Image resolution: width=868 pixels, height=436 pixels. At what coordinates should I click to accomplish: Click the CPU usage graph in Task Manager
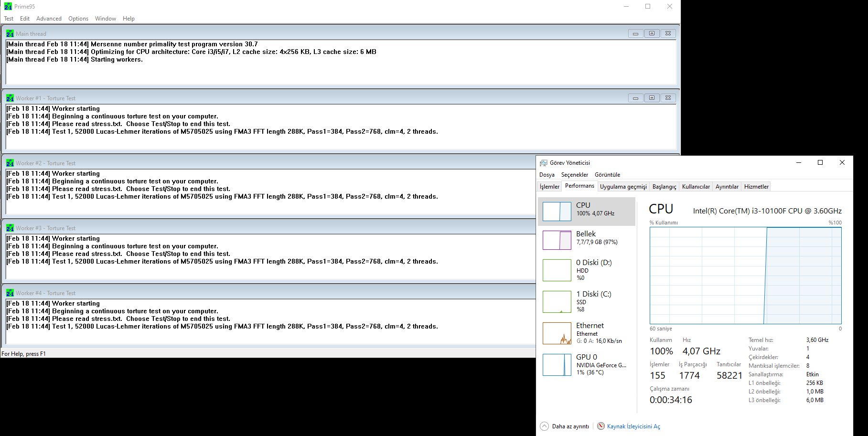tap(746, 276)
